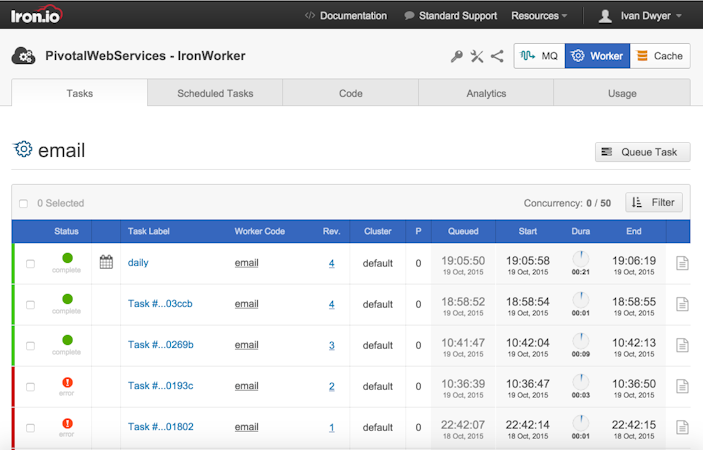The height and width of the screenshot is (450, 703).
Task: Sort by the Task Label column header
Action: [148, 231]
